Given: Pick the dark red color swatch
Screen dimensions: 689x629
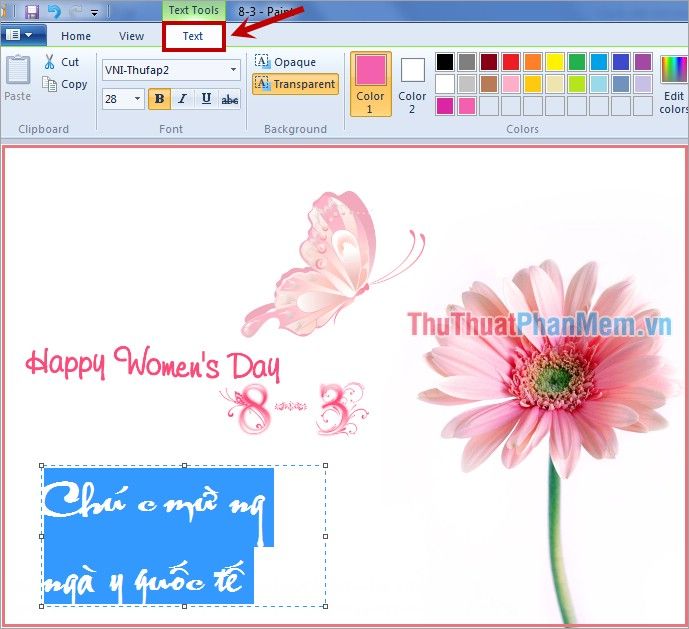Looking at the screenshot, I should [489, 62].
